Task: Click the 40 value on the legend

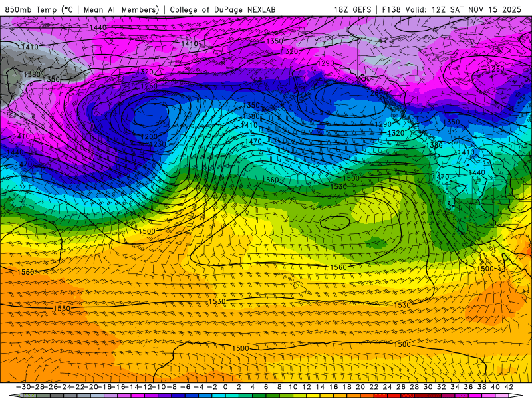Action: pos(495,387)
